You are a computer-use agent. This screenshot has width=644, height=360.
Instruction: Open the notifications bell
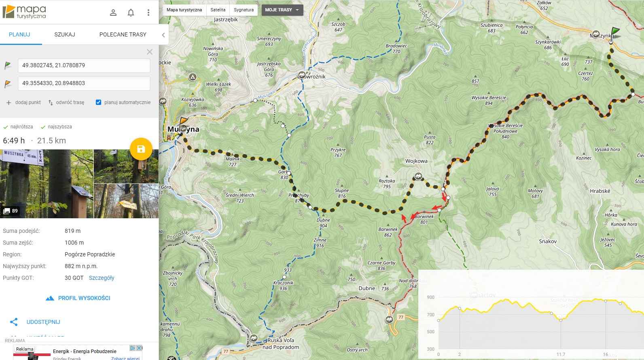pyautogui.click(x=131, y=13)
